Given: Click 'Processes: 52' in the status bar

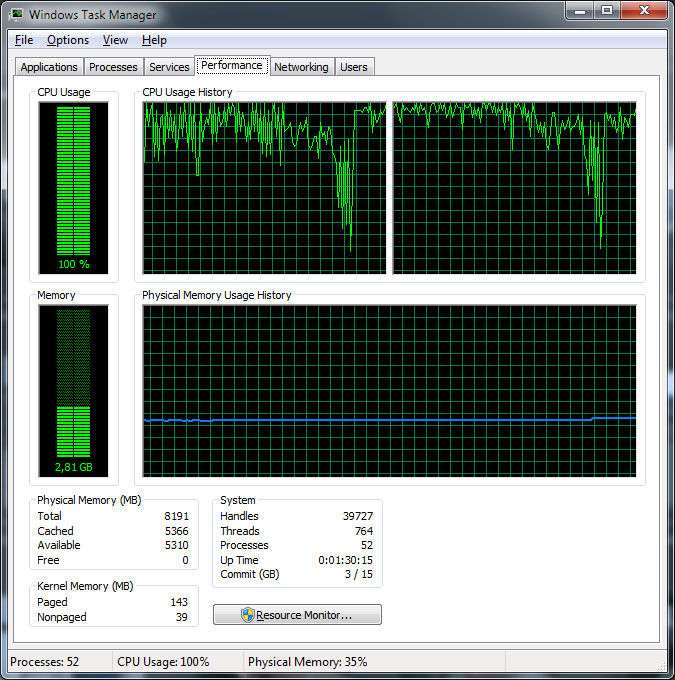Looking at the screenshot, I should [x=45, y=662].
